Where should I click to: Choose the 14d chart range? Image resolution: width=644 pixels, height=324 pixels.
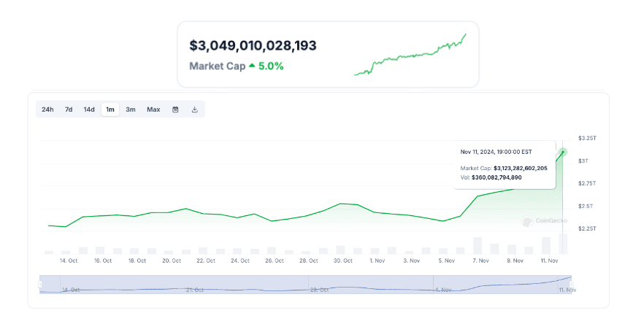89,109
